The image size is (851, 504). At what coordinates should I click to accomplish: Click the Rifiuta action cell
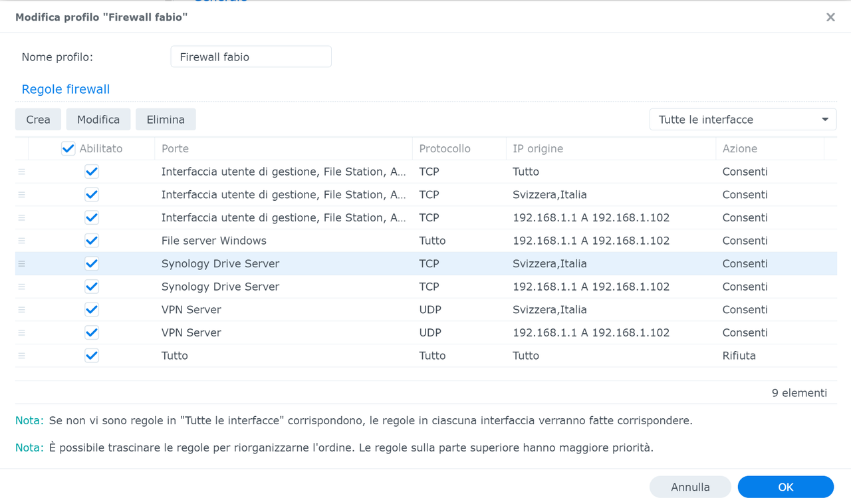coord(739,356)
